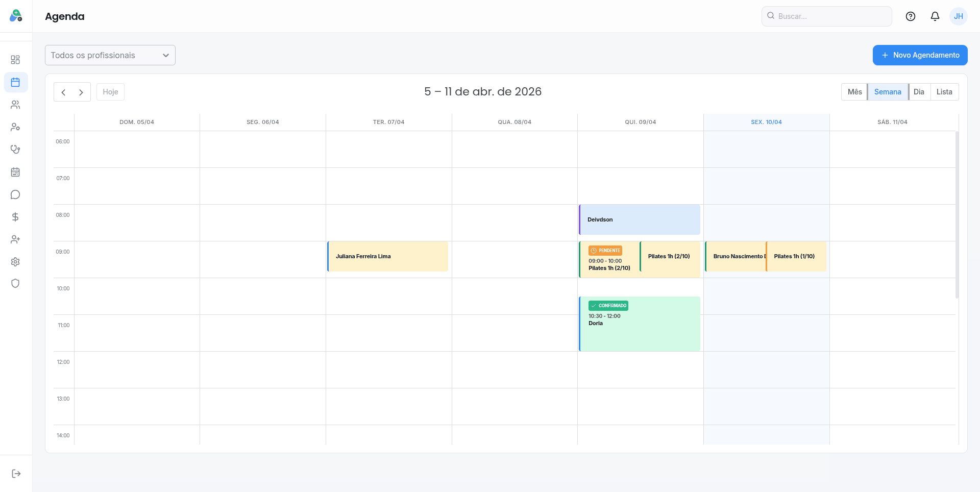The height and width of the screenshot is (492, 980).
Task: Open the clients section icon
Action: [15, 105]
